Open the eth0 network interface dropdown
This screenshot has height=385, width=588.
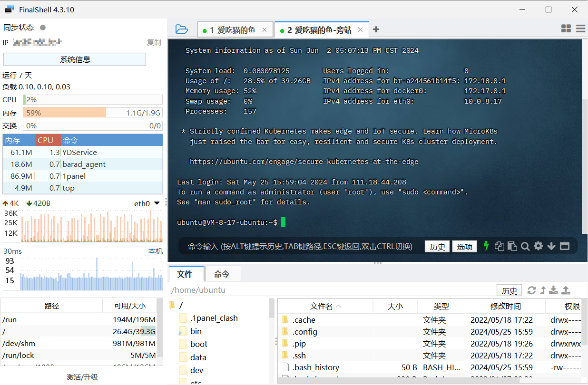coord(157,203)
